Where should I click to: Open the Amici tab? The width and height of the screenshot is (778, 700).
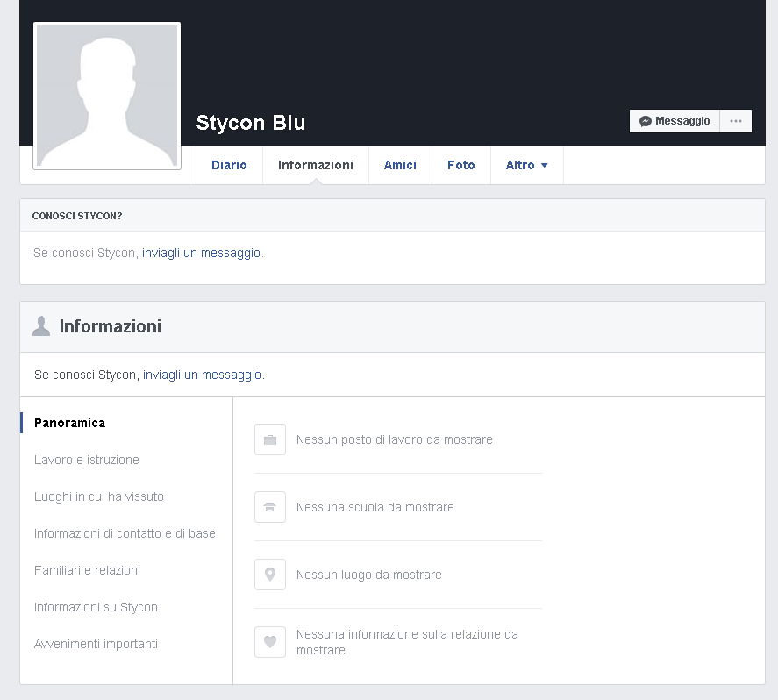click(400, 165)
